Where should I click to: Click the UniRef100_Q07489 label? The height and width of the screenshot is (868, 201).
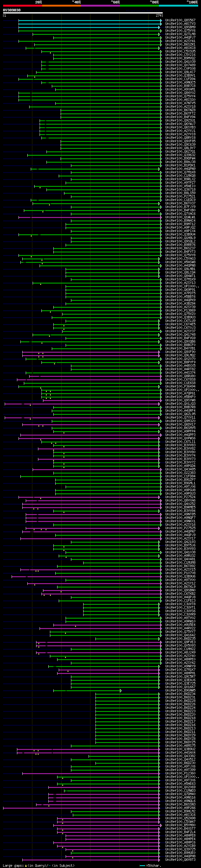[x=180, y=65]
